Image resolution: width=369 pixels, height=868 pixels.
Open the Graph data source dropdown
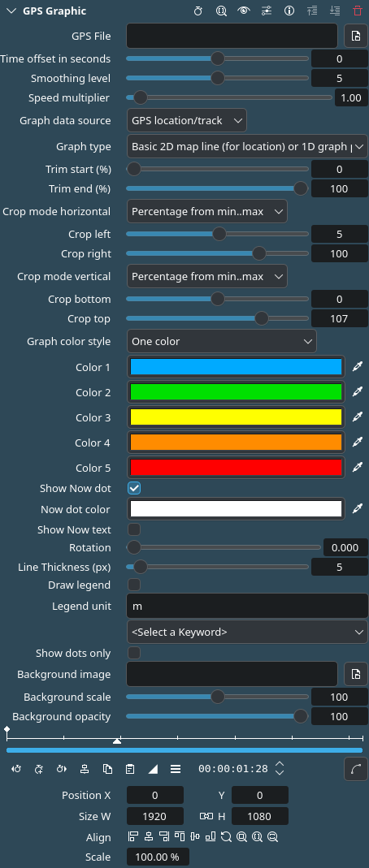click(187, 120)
